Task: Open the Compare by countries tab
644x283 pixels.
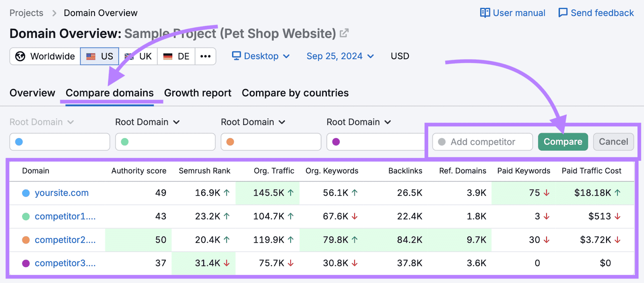Action: pos(295,93)
